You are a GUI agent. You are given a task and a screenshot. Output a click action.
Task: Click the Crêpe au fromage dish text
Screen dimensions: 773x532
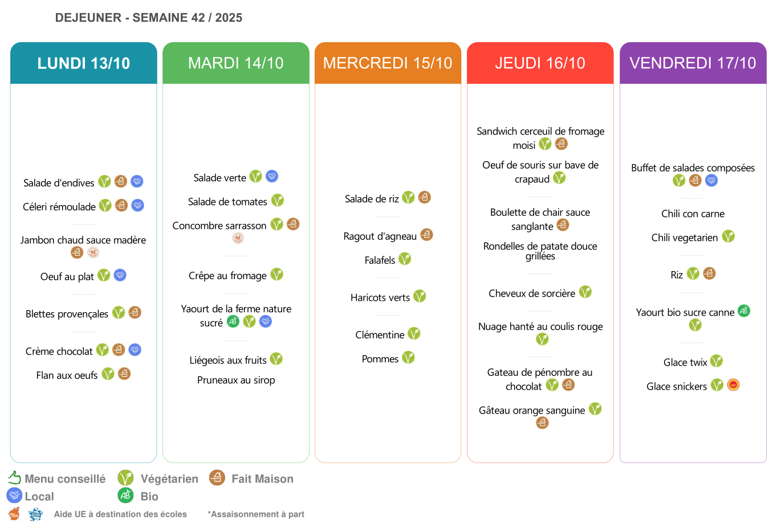(x=227, y=276)
